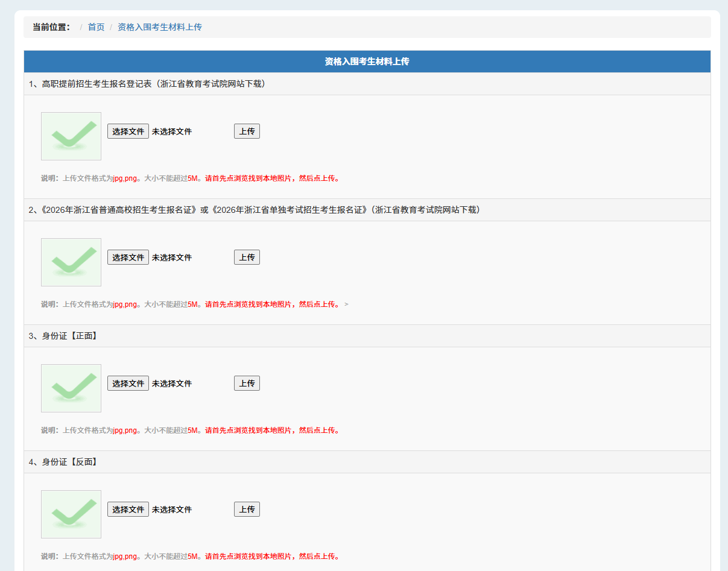
Task: Go to 首页 in the breadcrumb
Action: (96, 27)
